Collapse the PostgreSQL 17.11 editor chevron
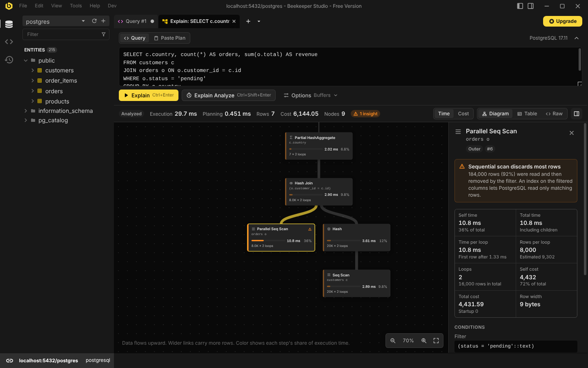Image resolution: width=588 pixels, height=368 pixels. [577, 38]
